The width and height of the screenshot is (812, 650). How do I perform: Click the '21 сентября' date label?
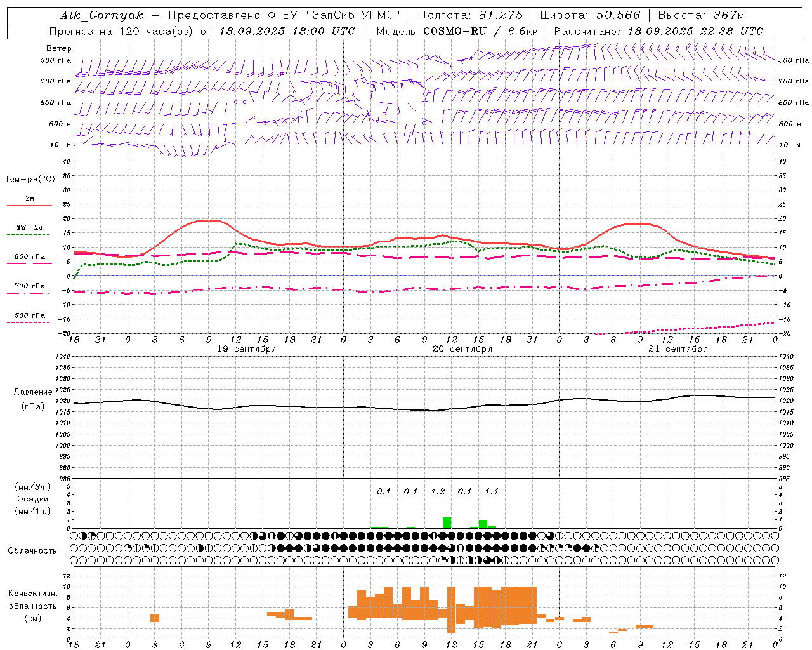point(678,349)
